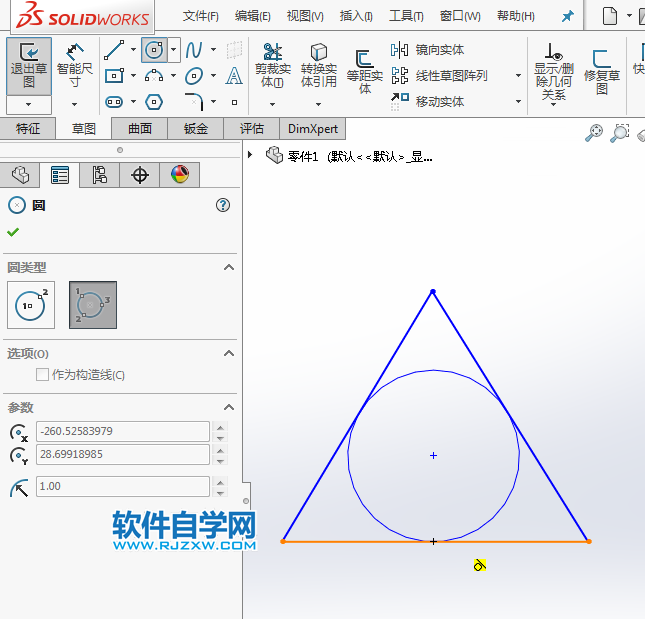Click the Y center coordinate field
The width and height of the screenshot is (645, 619).
(123, 454)
